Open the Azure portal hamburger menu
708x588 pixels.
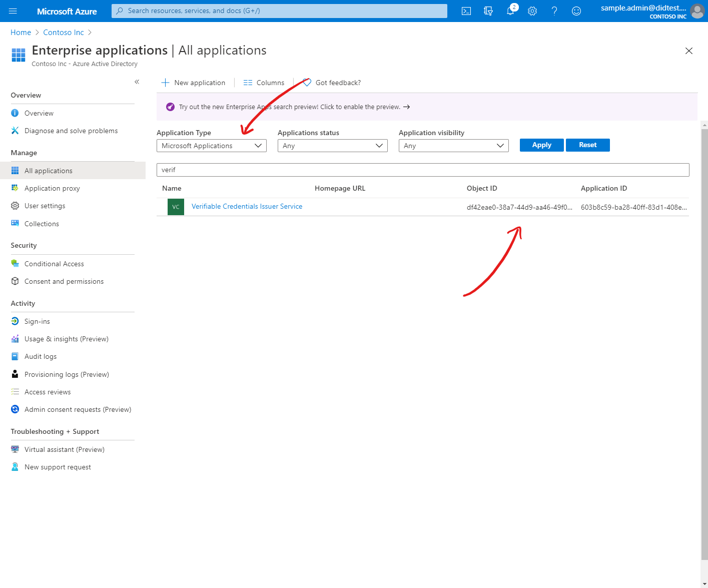click(x=13, y=11)
